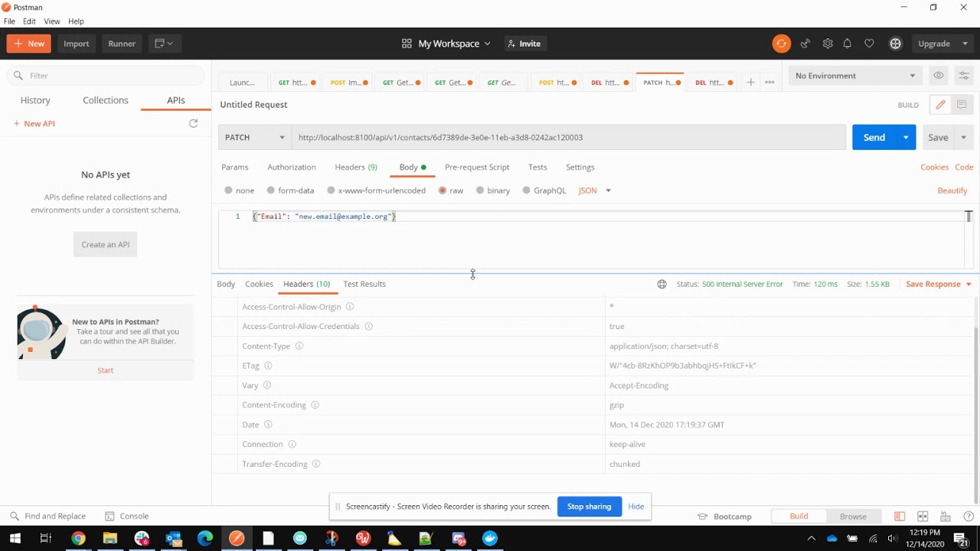Select the none body type
This screenshot has height=551, width=980.
(240, 191)
